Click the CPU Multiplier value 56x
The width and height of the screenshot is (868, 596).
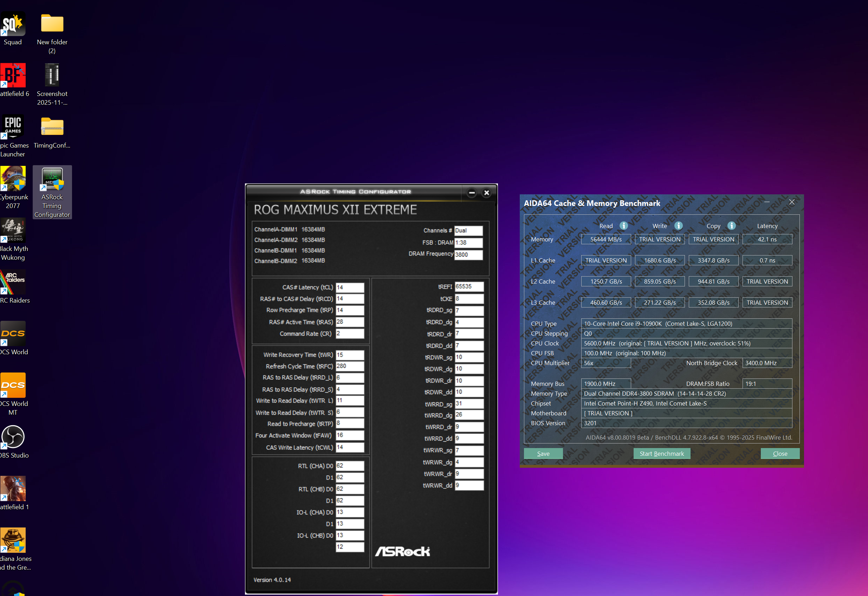pos(606,363)
